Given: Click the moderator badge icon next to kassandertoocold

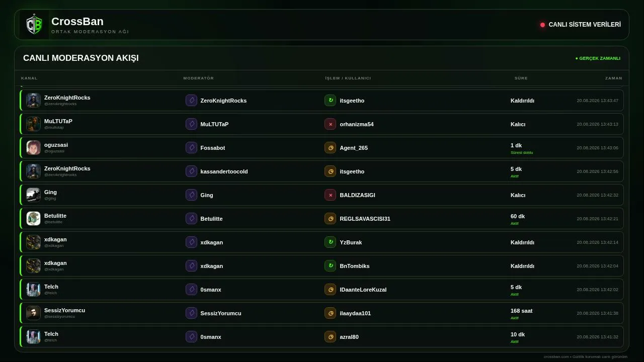Looking at the screenshot, I should click(191, 171).
